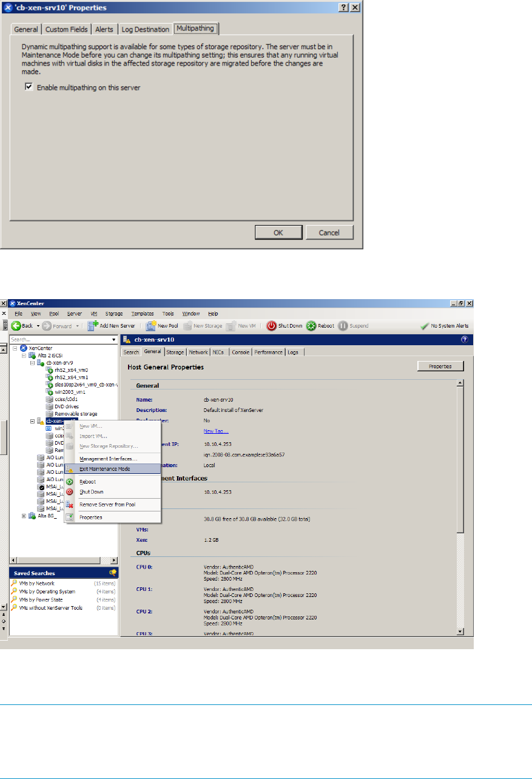Switch to the Log Destination tab
The width and height of the screenshot is (532, 779).
click(145, 29)
